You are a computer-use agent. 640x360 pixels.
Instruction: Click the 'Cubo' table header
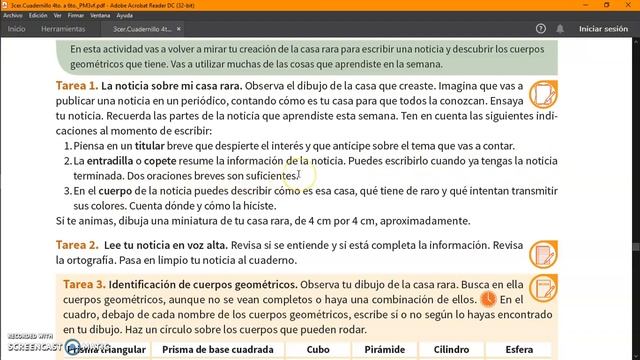[318, 349]
